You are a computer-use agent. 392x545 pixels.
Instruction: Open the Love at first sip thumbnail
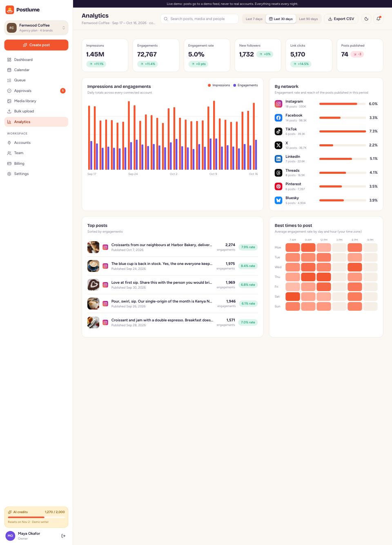[x=93, y=285]
